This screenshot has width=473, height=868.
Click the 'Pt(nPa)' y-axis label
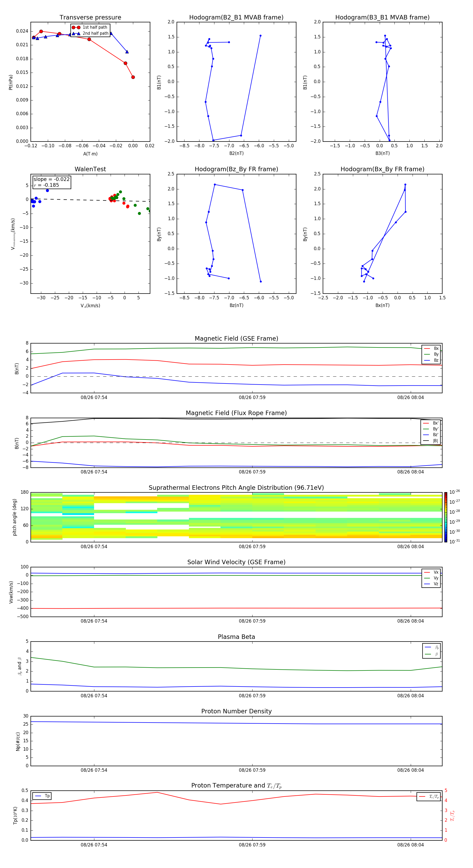(11, 82)
